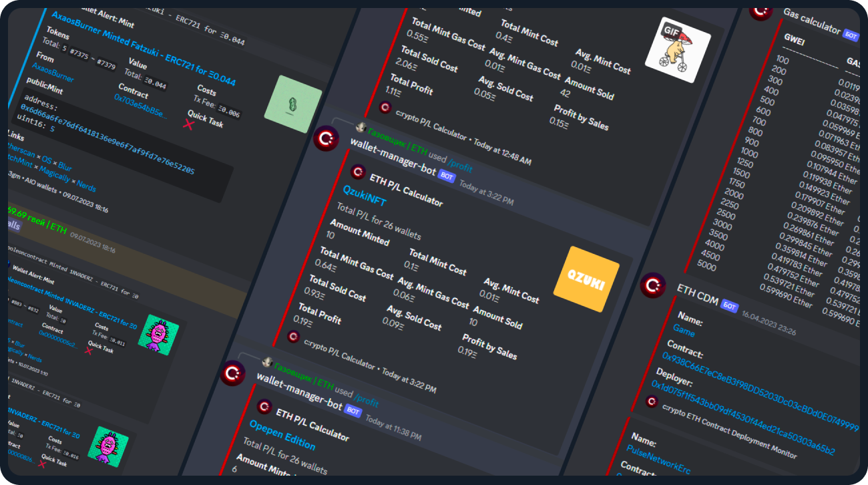Screen dimensions: 868x485
Task: Click the small ETH P/L Calculator icon above QzukiNFT
Action: click(x=358, y=172)
